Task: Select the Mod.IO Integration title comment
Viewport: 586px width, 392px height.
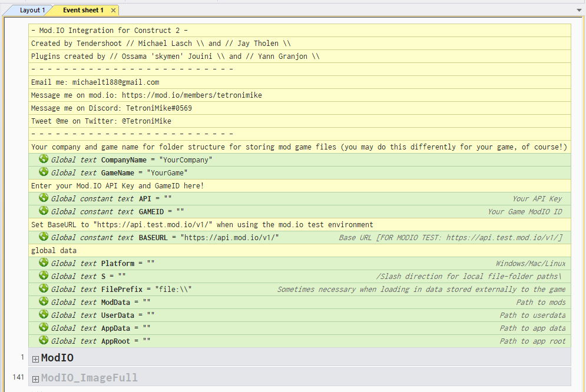Action: (300, 30)
